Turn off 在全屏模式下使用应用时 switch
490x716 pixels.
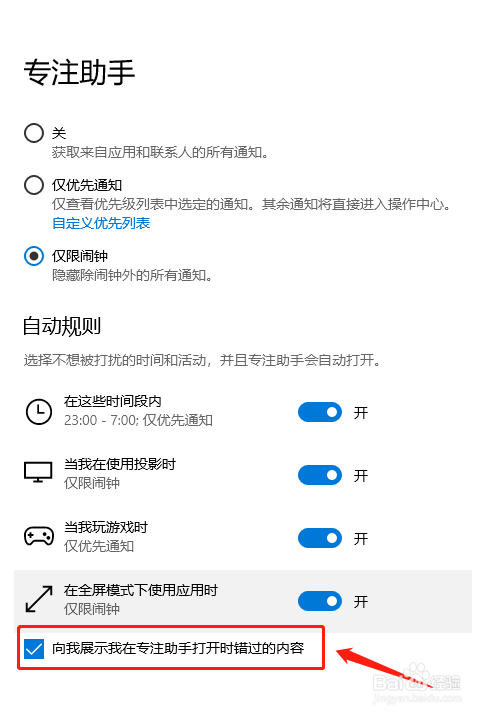point(320,601)
